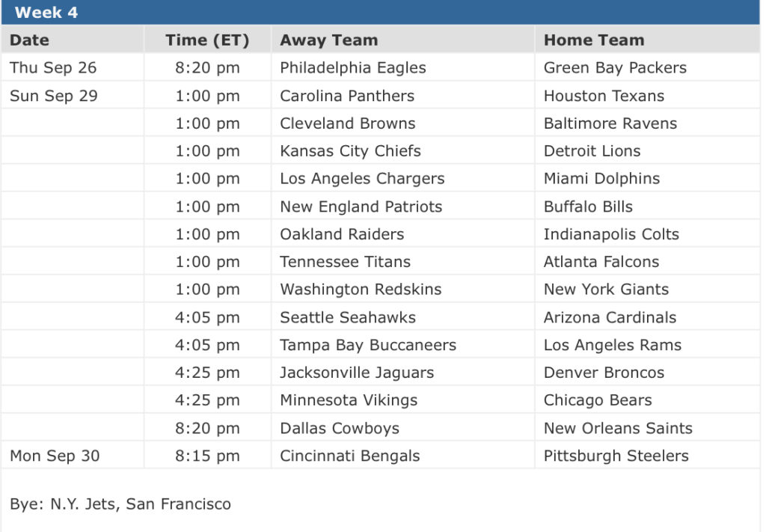The height and width of the screenshot is (532, 766).
Task: Click the Dallas Cowboys team name
Action: (x=340, y=429)
